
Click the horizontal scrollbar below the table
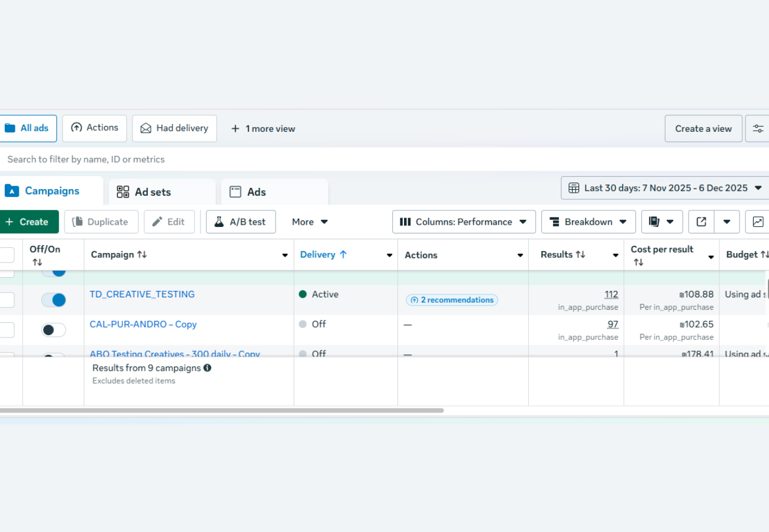(x=222, y=410)
